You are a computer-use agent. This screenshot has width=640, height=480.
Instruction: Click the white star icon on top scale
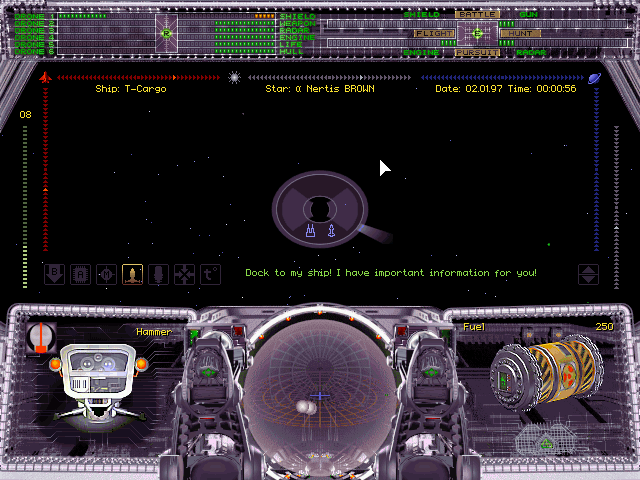[x=234, y=77]
